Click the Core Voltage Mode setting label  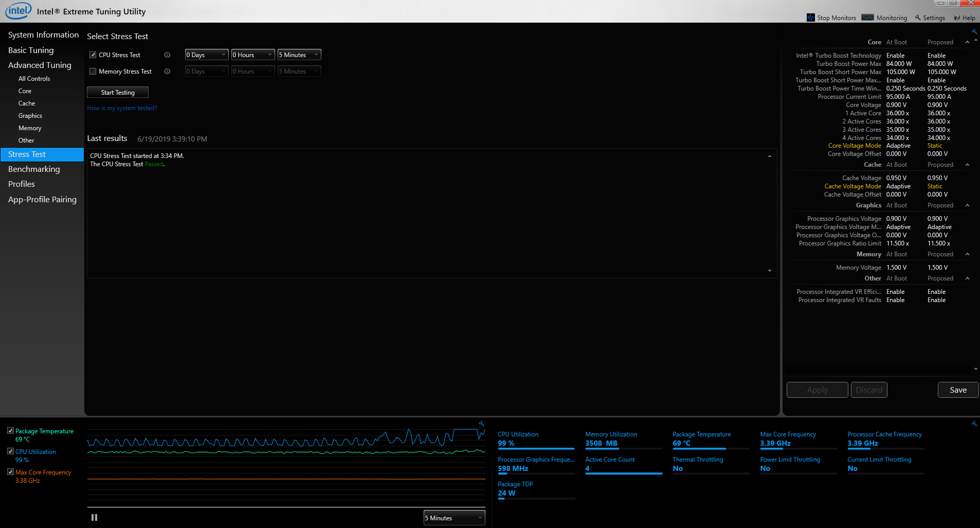click(855, 146)
